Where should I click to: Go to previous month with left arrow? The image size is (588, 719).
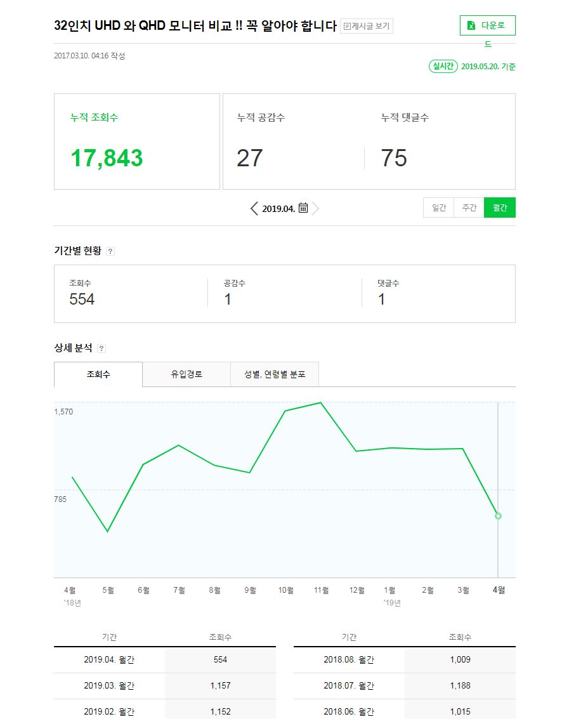coord(254,208)
